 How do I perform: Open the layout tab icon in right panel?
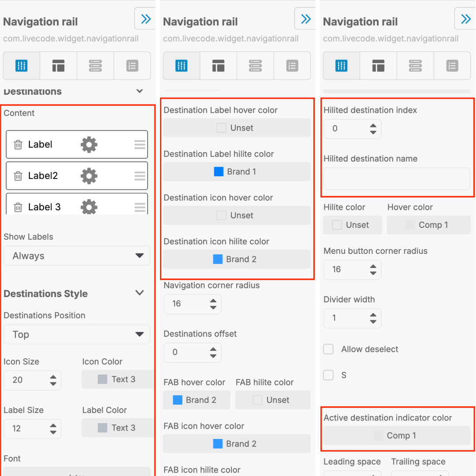(378, 66)
